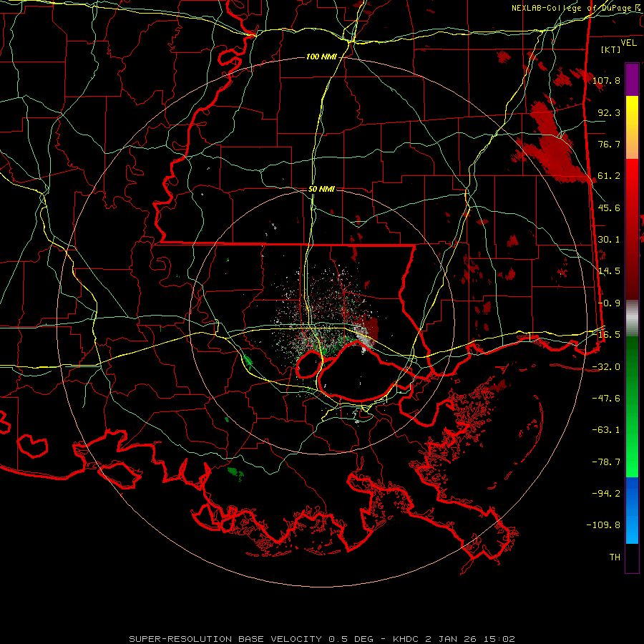Screen dimensions: 644x644
Task: Click the -109.8 scale value
Action: click(x=604, y=525)
